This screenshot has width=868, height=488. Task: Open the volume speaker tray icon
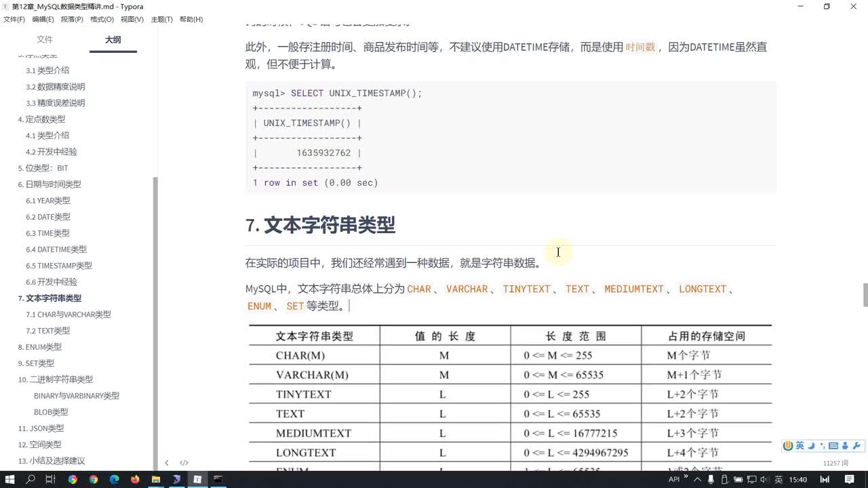click(x=764, y=479)
